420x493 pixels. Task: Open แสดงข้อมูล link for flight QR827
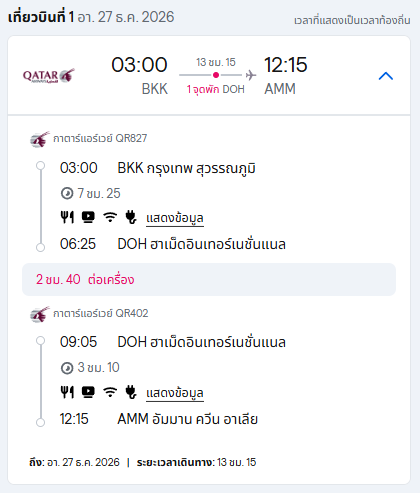(175, 218)
